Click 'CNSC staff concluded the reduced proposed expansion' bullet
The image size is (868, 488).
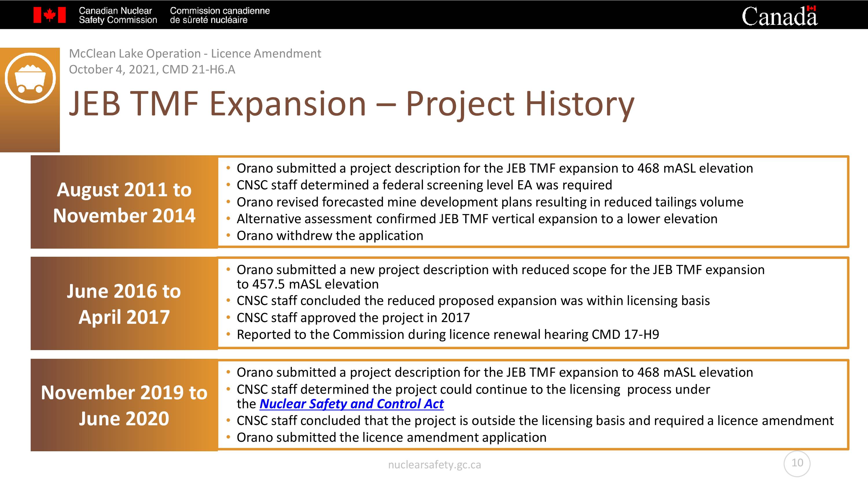(473, 301)
